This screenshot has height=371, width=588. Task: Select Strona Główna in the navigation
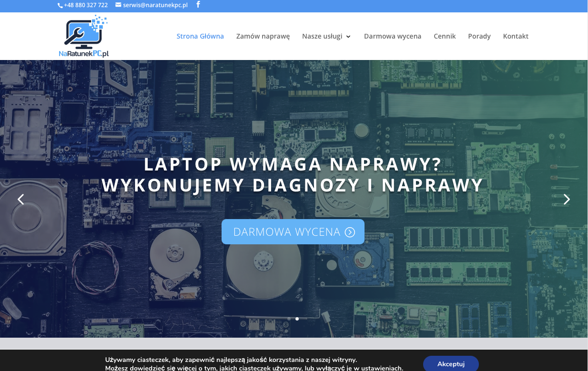(x=200, y=36)
